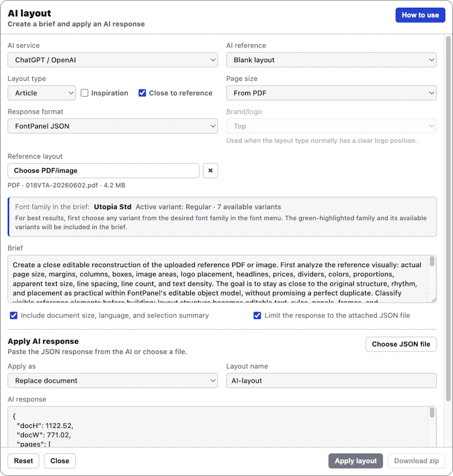Toggle Limit the response to the attached JSON file
453x476 pixels.
(x=257, y=315)
